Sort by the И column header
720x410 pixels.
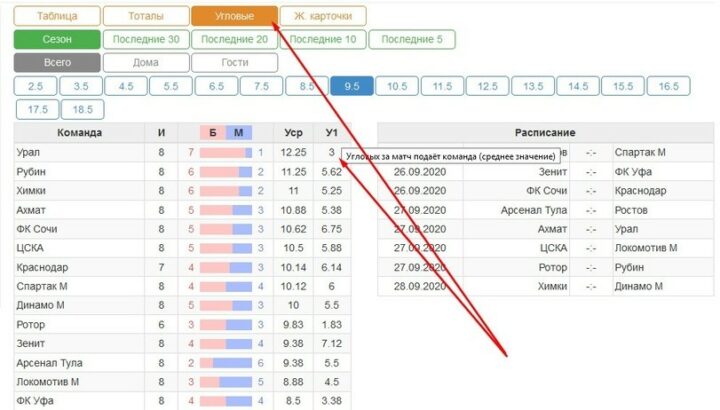(x=161, y=133)
